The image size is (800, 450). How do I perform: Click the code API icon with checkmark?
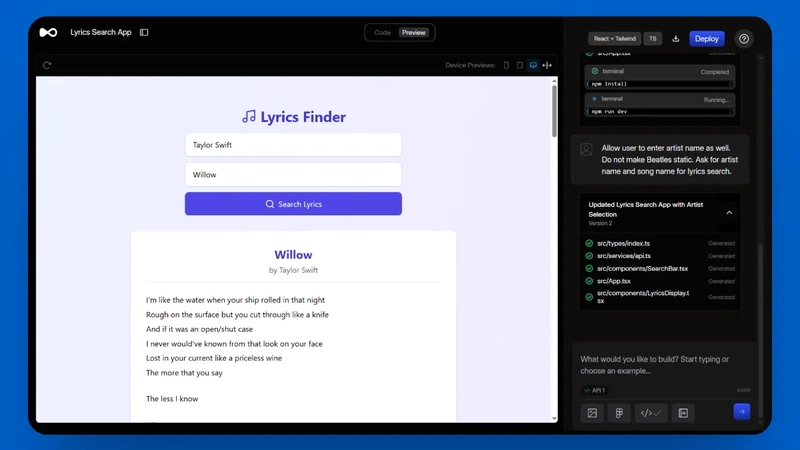651,413
